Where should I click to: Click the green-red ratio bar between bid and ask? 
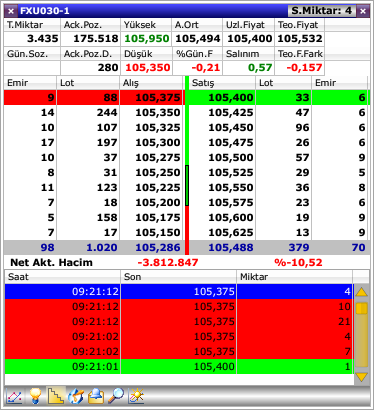[187, 165]
